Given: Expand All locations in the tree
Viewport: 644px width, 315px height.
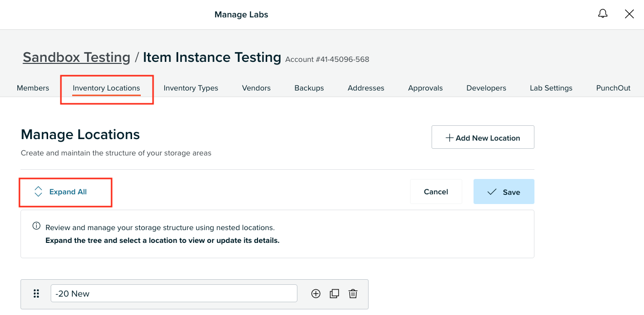Looking at the screenshot, I should tap(60, 192).
